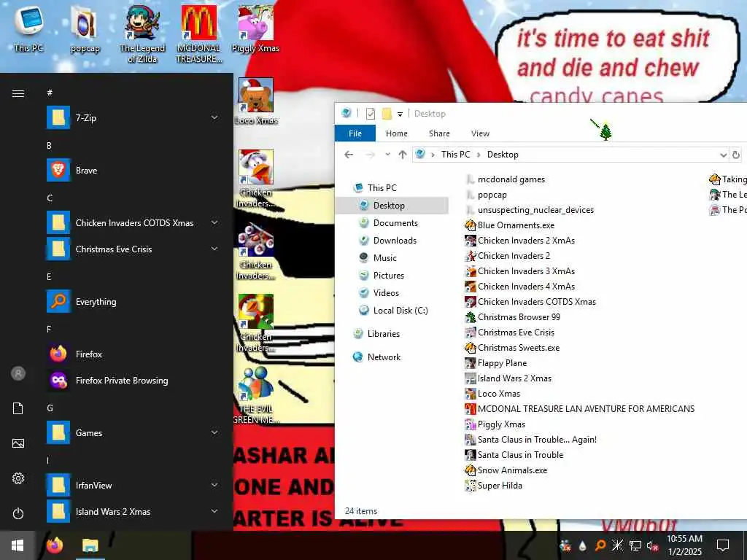Open Settings gear in Start sidebar
The image size is (747, 560).
pos(18,478)
